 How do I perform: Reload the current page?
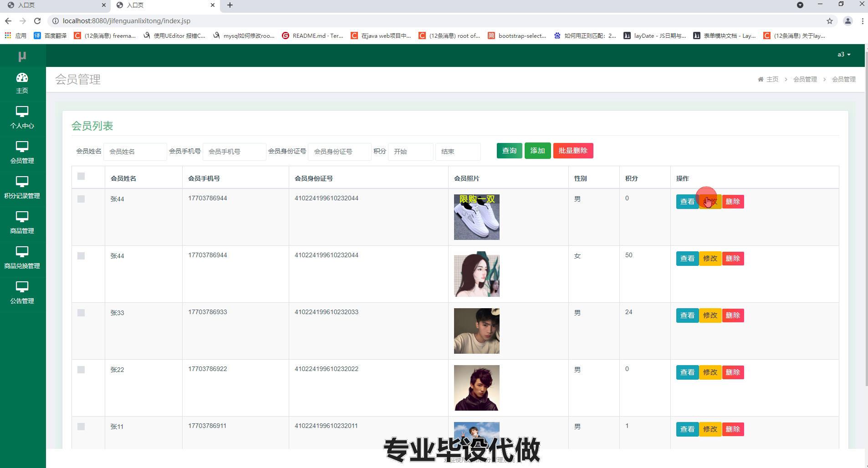37,21
